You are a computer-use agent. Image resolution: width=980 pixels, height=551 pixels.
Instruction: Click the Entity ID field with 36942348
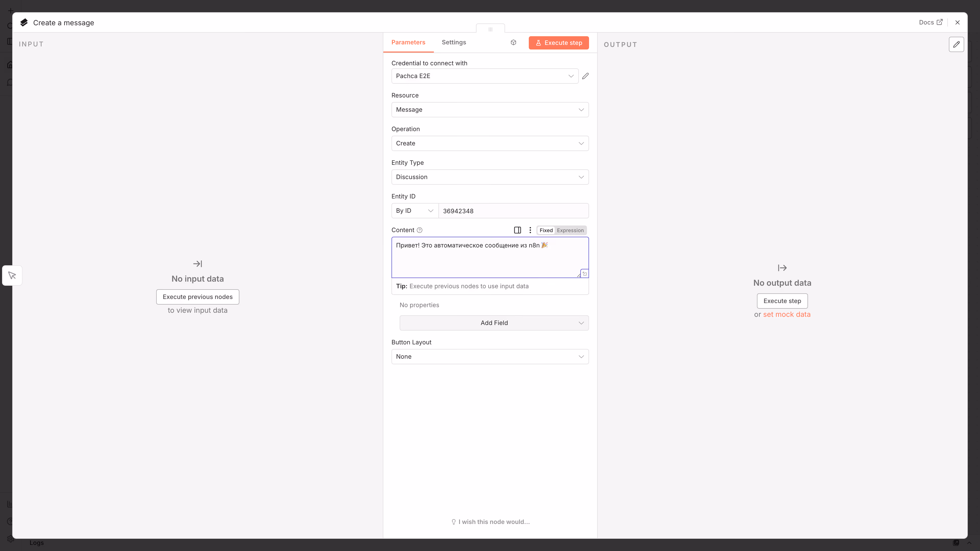click(x=513, y=211)
